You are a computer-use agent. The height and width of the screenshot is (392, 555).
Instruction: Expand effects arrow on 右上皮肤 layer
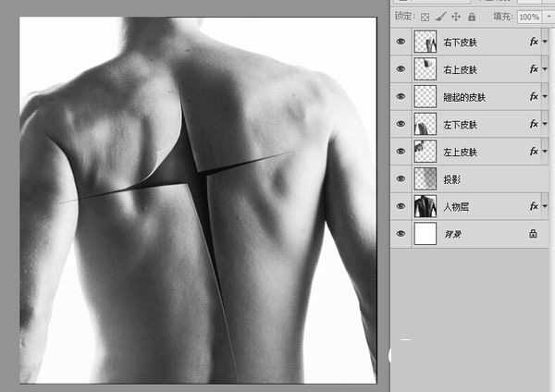(x=545, y=70)
